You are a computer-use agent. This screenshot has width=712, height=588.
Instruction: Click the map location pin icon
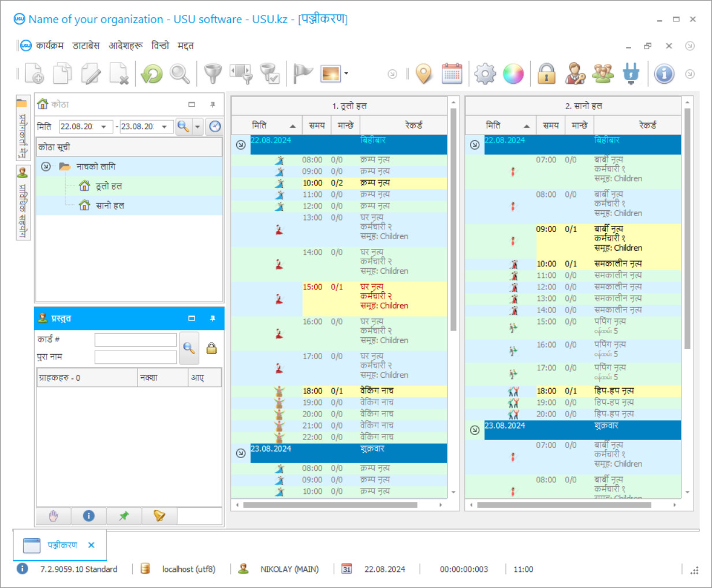point(424,74)
